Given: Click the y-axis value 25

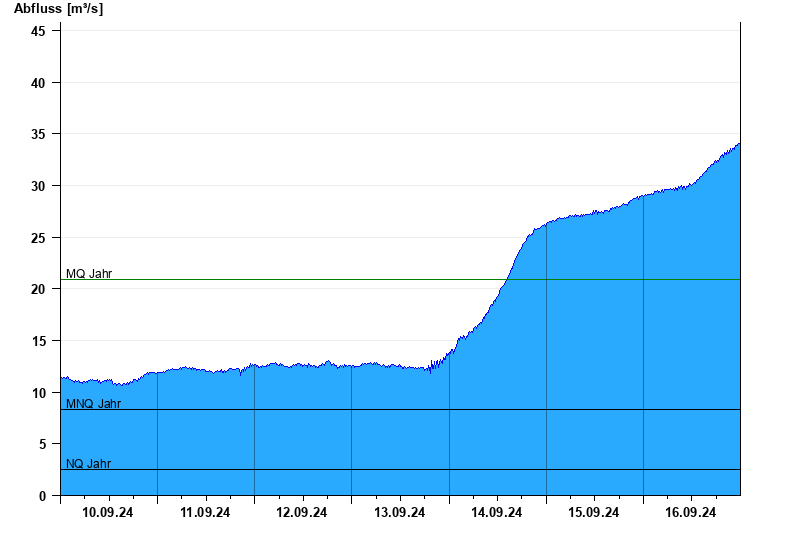Looking at the screenshot, I should click(x=38, y=238).
